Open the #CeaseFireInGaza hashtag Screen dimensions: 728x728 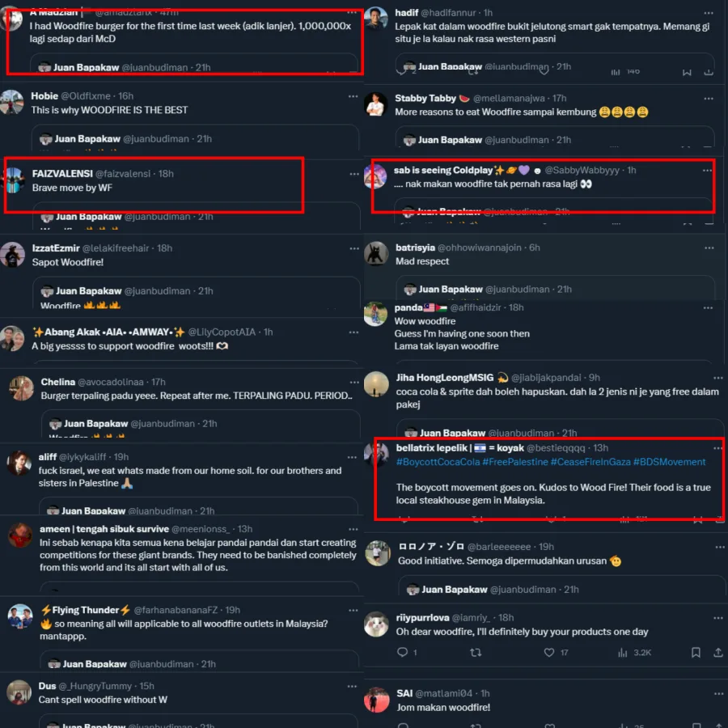tap(590, 462)
